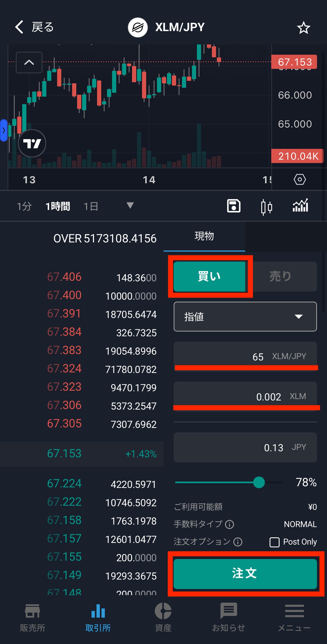The image size is (327, 644).
Task: Select bid price 67.158
Action: (64, 520)
